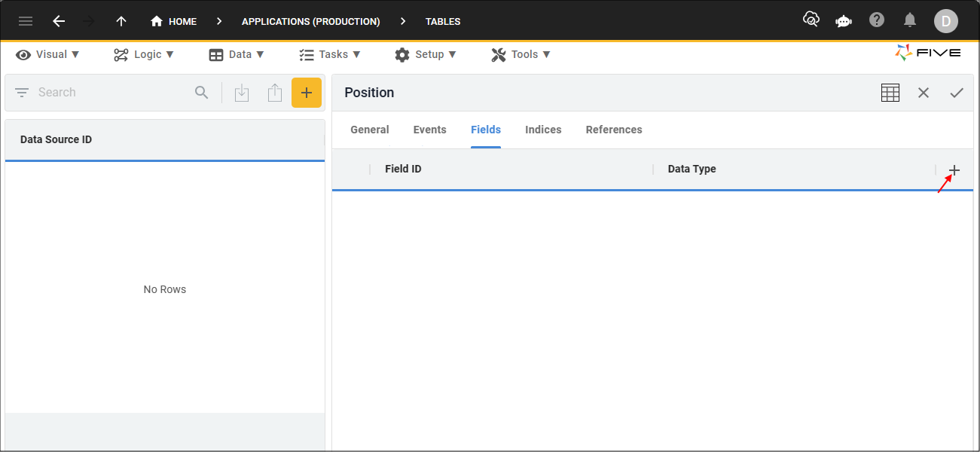Viewport: 980px width, 452px height.
Task: Select the export icon near the search bar
Action: click(x=274, y=92)
